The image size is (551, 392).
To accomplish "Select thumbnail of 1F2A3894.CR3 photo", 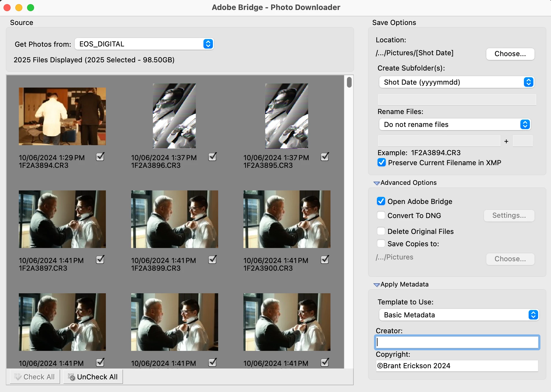I will pyautogui.click(x=62, y=116).
